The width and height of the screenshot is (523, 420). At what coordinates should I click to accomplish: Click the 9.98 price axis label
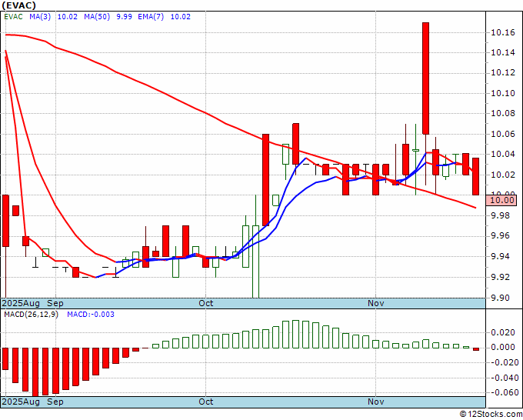(501, 215)
